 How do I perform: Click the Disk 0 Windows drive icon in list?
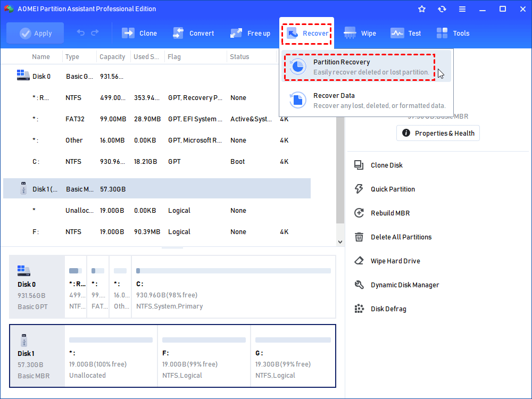pyautogui.click(x=23, y=75)
